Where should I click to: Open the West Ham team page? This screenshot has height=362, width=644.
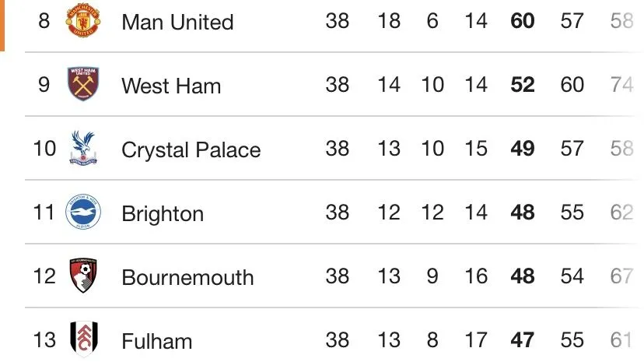point(171,86)
